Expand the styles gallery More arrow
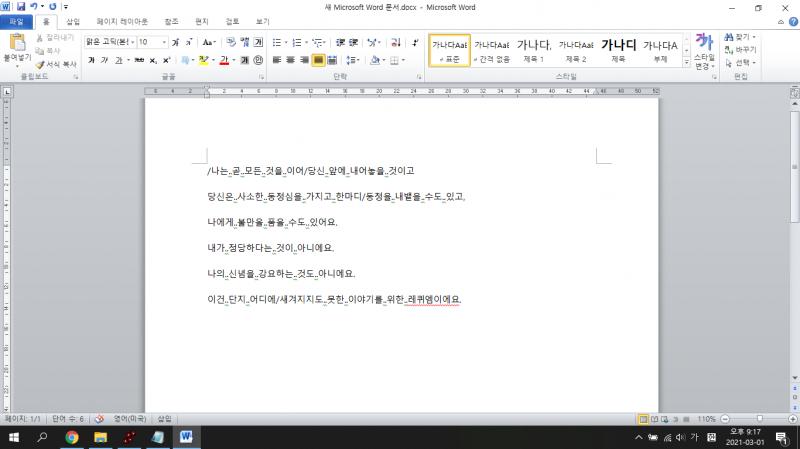The height and width of the screenshot is (449, 800). 687,62
